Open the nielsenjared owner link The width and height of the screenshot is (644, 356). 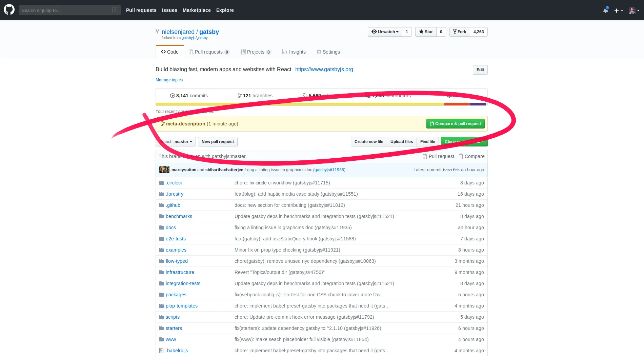click(x=178, y=32)
